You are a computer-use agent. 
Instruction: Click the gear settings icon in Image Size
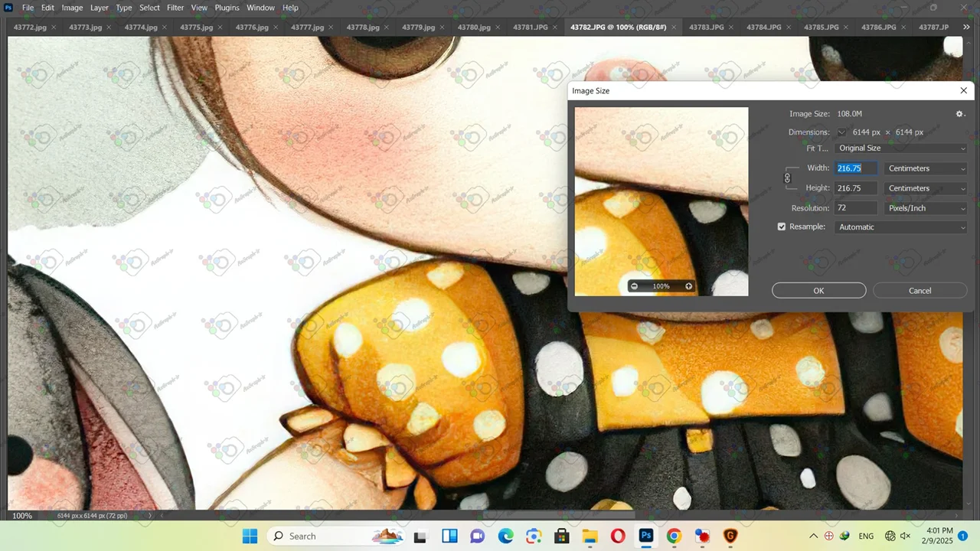coord(959,114)
